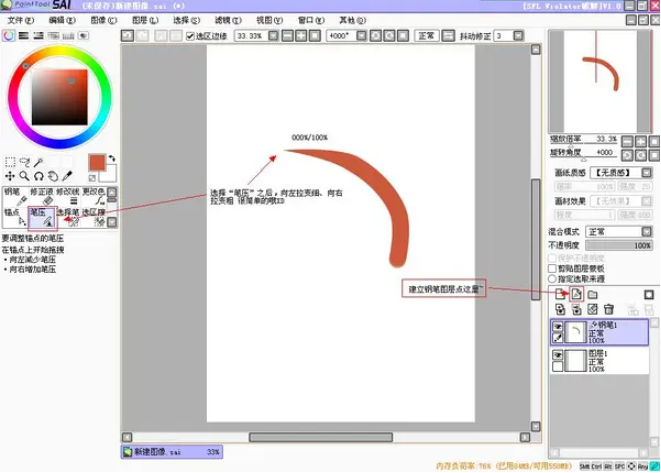Click the zoom out minus button in toolbar
661x473 pixels.
[x=287, y=36]
